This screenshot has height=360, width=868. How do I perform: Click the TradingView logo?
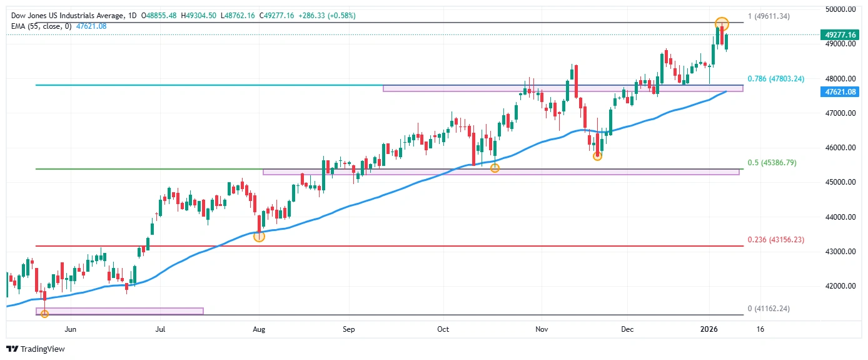[x=36, y=349]
